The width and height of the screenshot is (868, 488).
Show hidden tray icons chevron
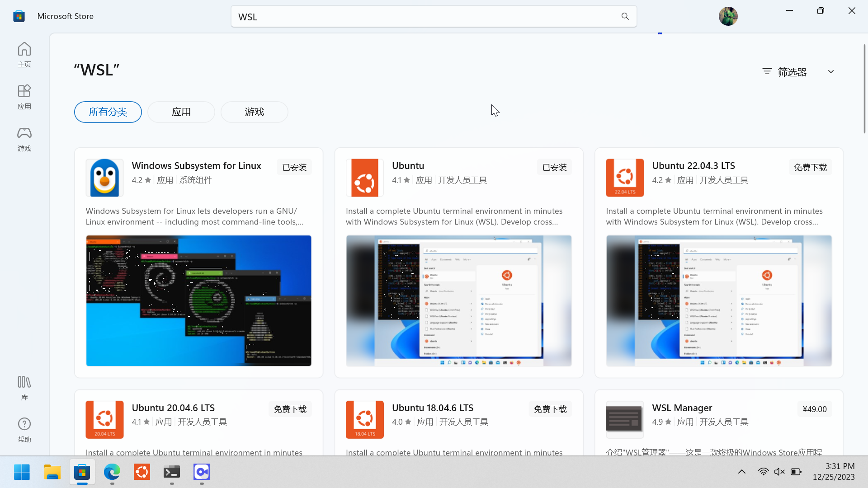point(742,472)
